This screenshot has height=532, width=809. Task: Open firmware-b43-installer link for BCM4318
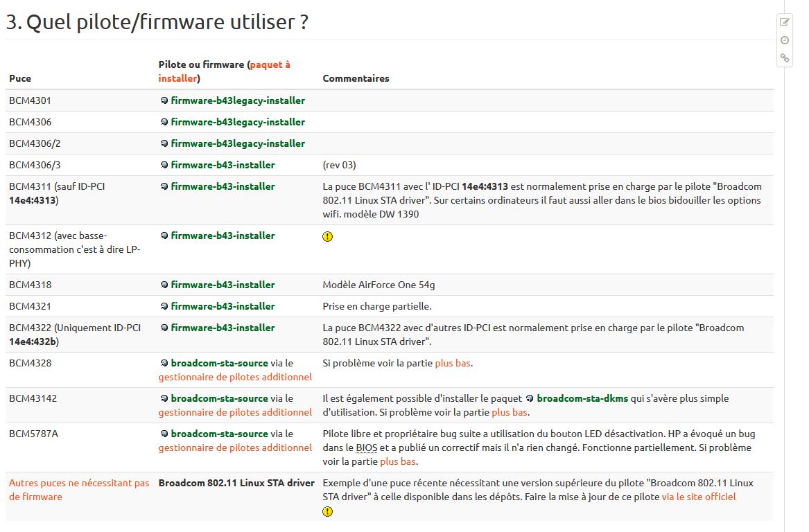(223, 285)
